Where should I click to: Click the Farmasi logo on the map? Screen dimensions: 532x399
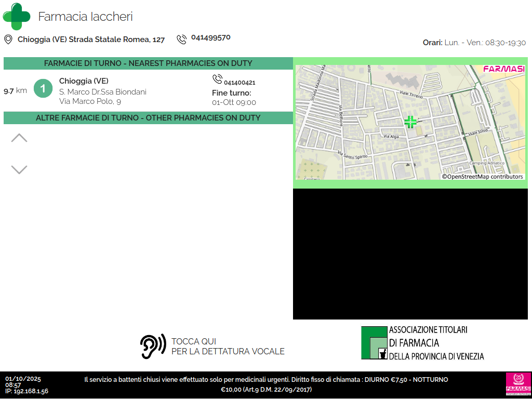click(x=503, y=69)
